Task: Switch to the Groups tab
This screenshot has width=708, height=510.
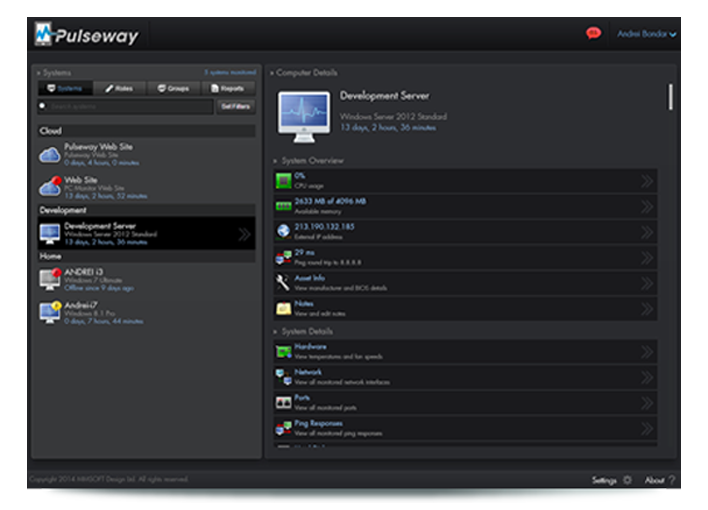Action: pyautogui.click(x=174, y=88)
